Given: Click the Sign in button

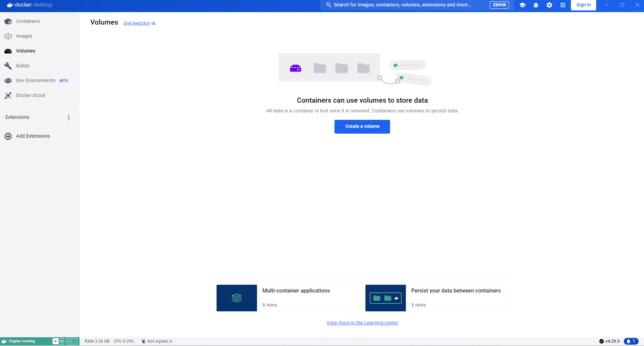Looking at the screenshot, I should pyautogui.click(x=583, y=5).
